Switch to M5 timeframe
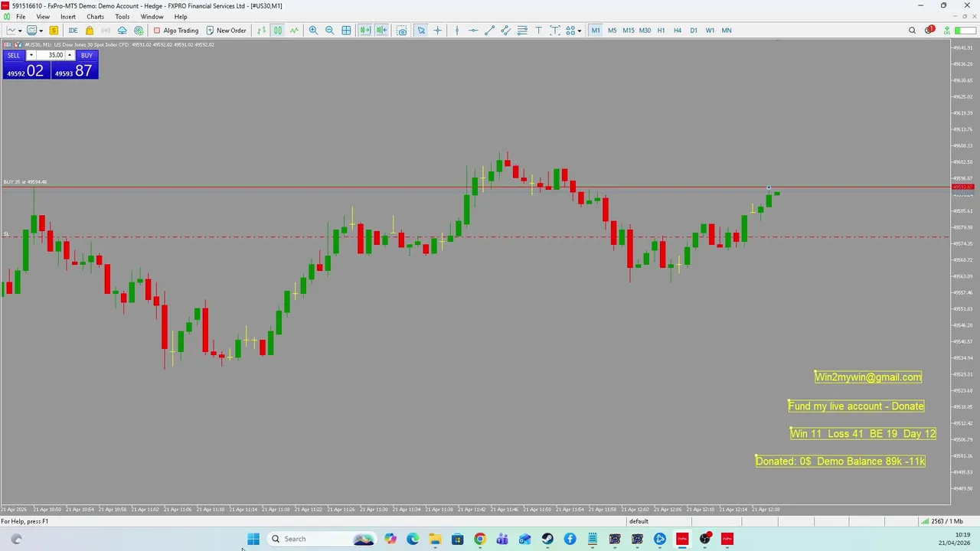Image resolution: width=980 pixels, height=551 pixels. pos(612,31)
